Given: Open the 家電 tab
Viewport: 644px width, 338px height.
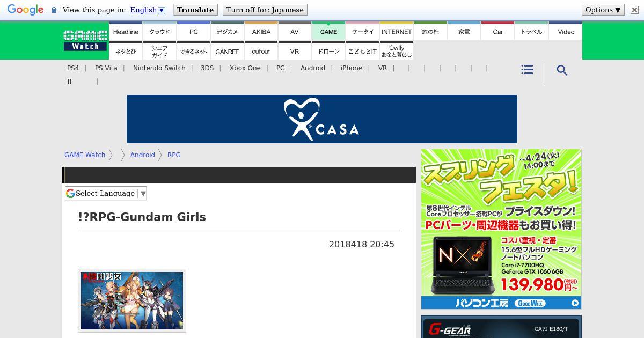Looking at the screenshot, I should [x=464, y=32].
